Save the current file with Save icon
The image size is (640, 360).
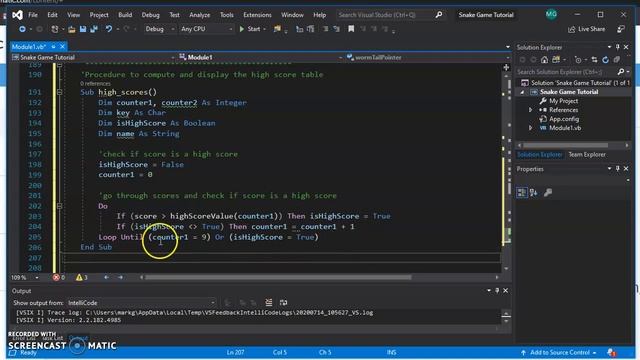coord(83,29)
